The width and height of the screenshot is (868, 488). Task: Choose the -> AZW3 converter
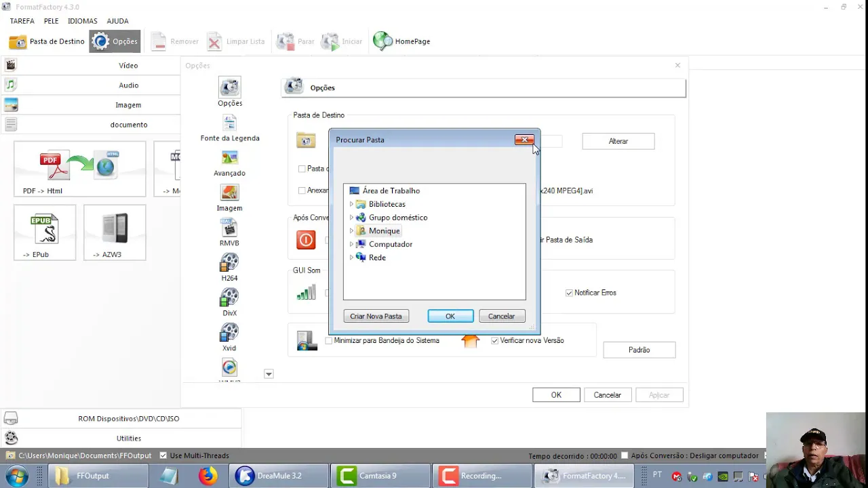coord(115,232)
